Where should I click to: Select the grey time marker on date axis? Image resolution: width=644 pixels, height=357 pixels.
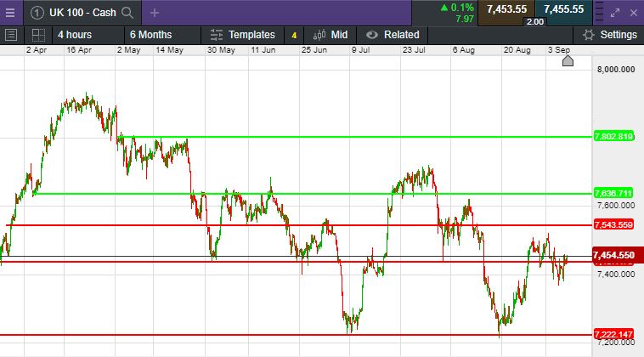coord(568,61)
